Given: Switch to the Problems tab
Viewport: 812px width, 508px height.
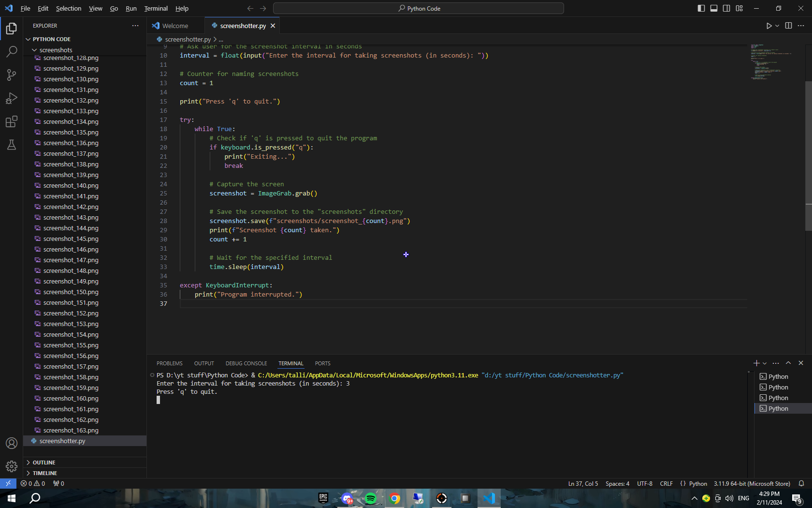Looking at the screenshot, I should click(169, 363).
